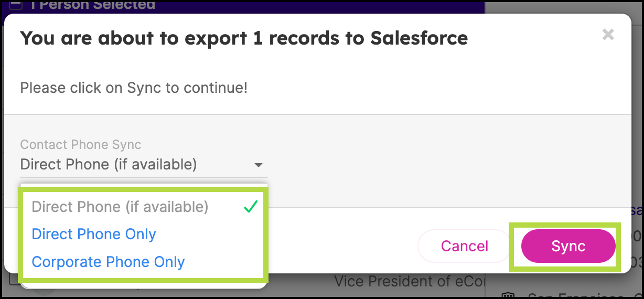Viewport: 644px width, 299px height.
Task: Click the San Francisco location text
Action: point(585,296)
